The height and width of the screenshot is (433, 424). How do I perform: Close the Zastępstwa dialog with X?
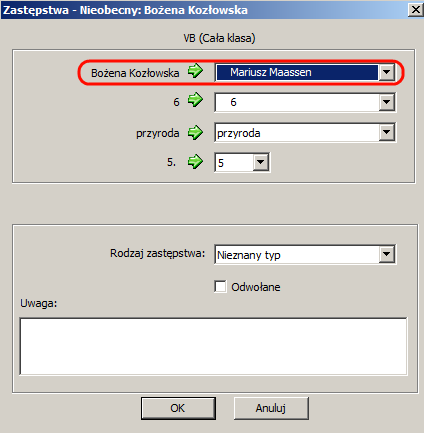click(x=416, y=10)
